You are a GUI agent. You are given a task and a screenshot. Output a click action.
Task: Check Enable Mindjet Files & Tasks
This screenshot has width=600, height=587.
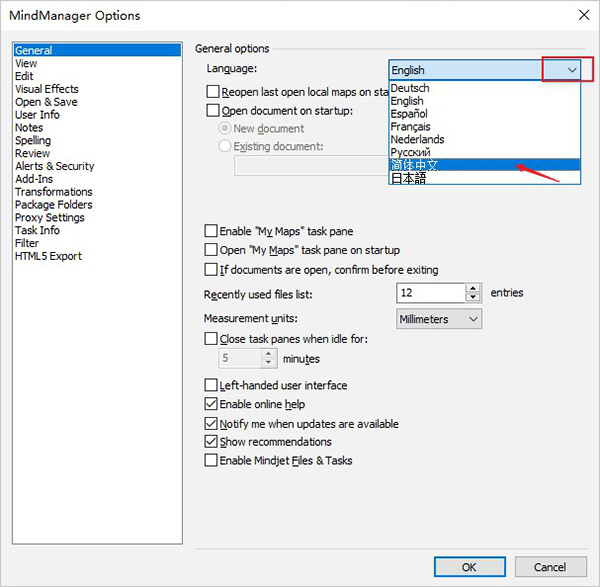click(x=211, y=460)
